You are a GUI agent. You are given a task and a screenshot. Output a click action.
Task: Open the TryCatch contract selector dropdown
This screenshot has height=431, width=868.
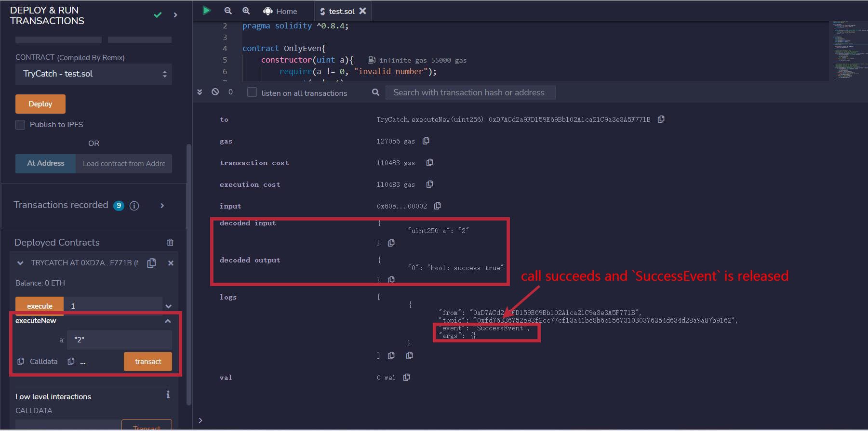[93, 74]
